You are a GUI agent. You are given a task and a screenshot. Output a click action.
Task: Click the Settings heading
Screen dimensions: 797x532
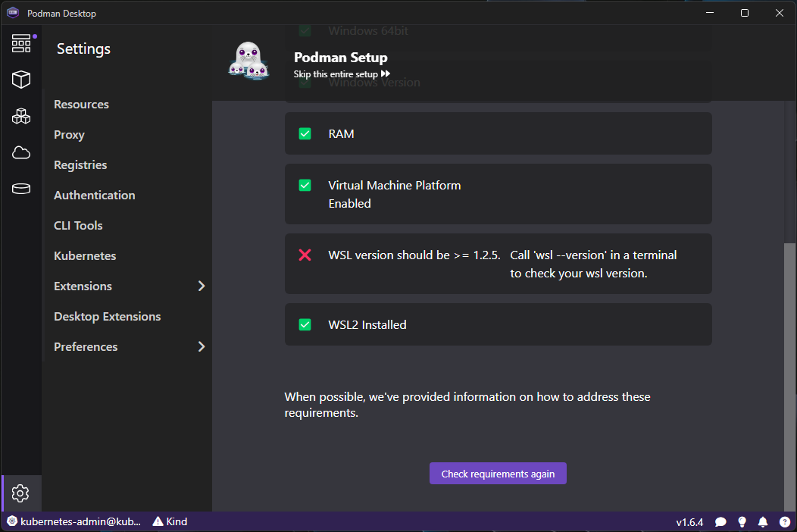point(83,49)
